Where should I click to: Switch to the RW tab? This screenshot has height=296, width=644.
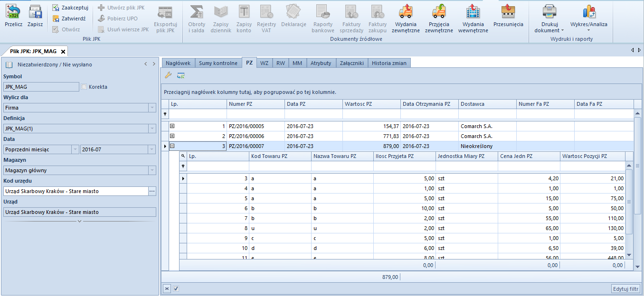tap(281, 63)
